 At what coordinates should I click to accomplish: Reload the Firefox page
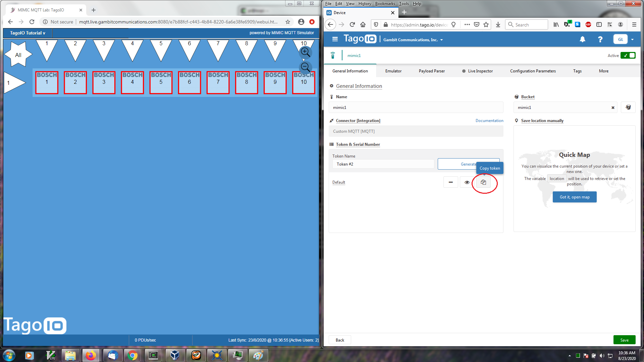(352, 24)
